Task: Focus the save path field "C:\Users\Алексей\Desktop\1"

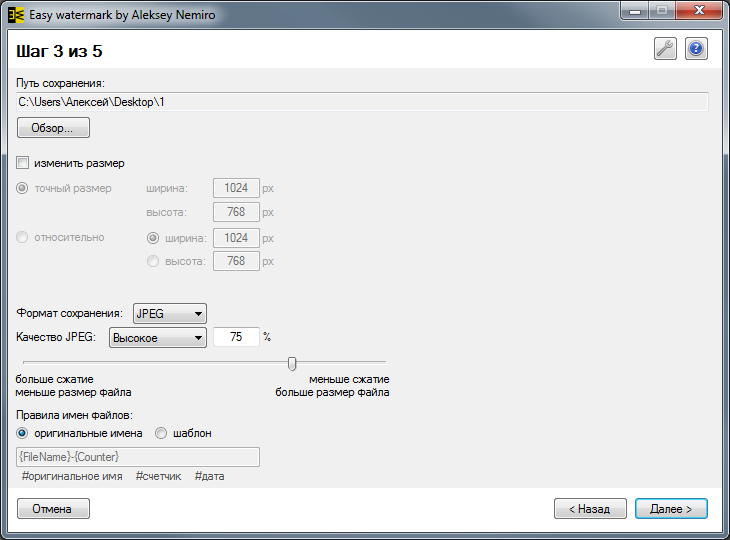Action: tap(362, 102)
